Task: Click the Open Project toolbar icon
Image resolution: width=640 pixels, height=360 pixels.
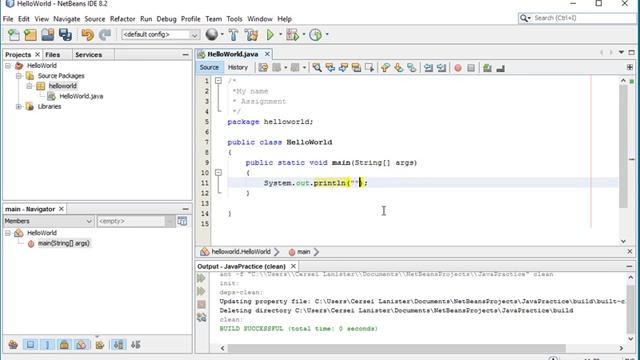Action: [x=47, y=35]
